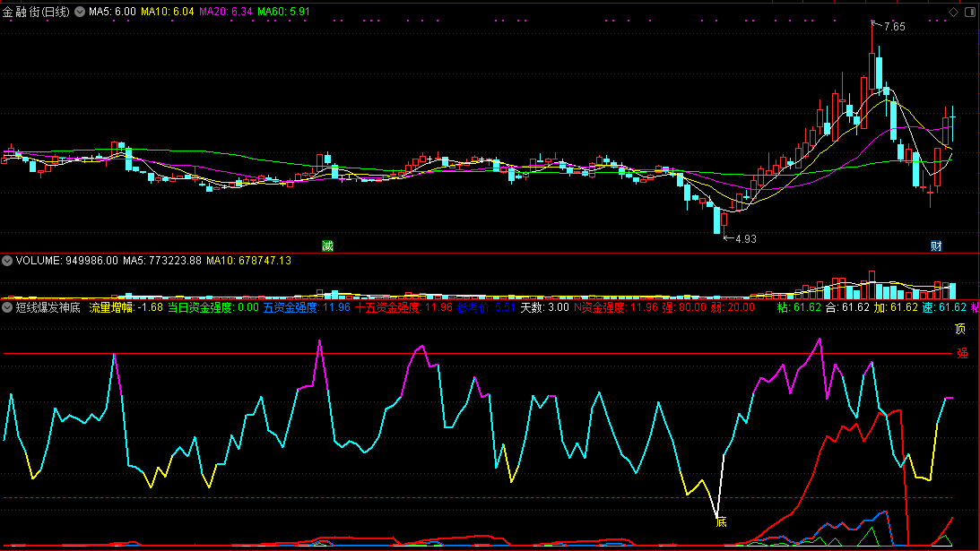The image size is (980, 551).
Task: Click the 金融街(日线) stock title
Action: pos(36,12)
